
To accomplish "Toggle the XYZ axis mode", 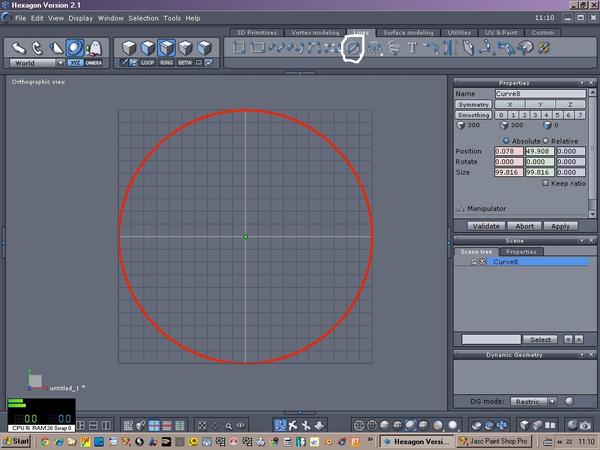I will (75, 63).
